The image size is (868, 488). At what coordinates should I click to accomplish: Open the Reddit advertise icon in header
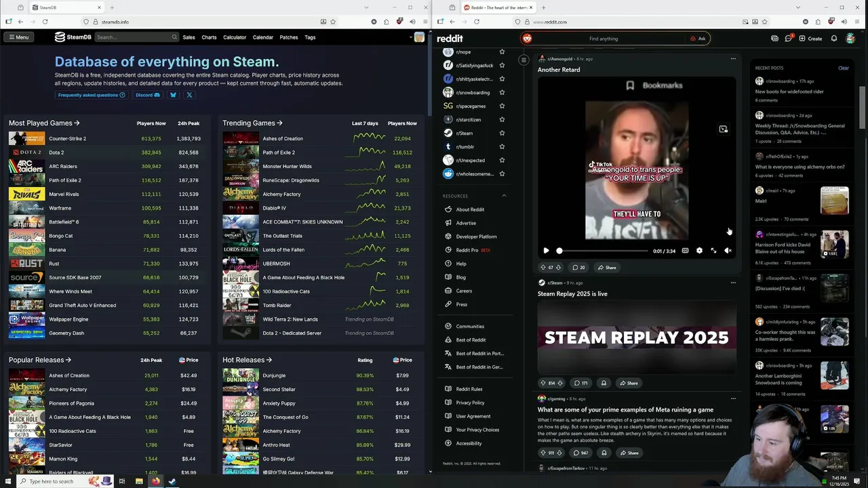(x=774, y=39)
